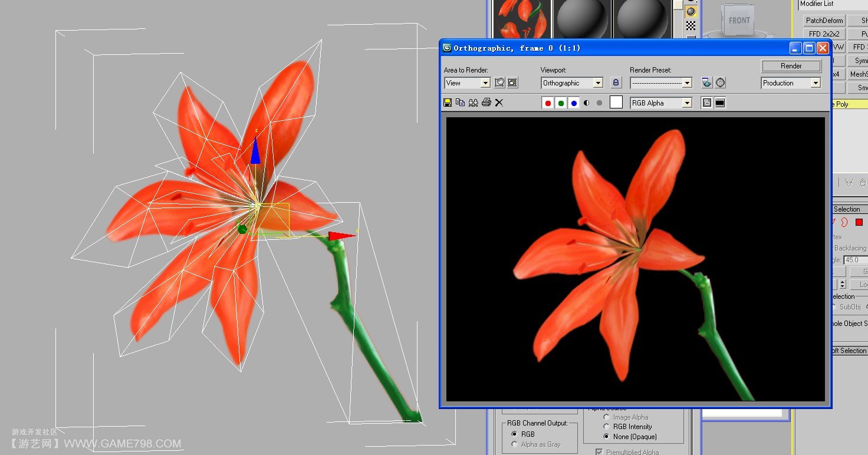The height and width of the screenshot is (455, 868).
Task: Apply the FFD 2x2x2 modifier
Action: pyautogui.click(x=824, y=34)
